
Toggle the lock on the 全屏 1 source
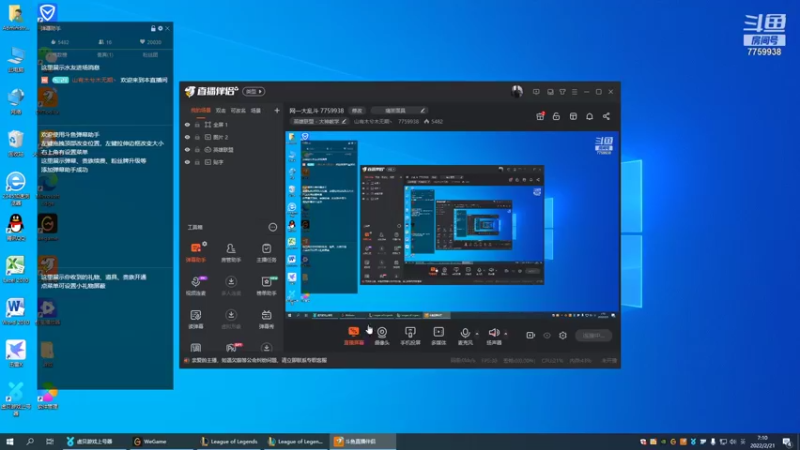[x=197, y=124]
